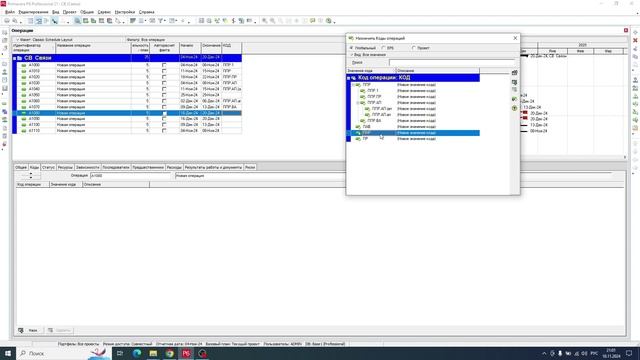Switch to the Общие details tab
This screenshot has width=640, height=360.
click(x=21, y=167)
